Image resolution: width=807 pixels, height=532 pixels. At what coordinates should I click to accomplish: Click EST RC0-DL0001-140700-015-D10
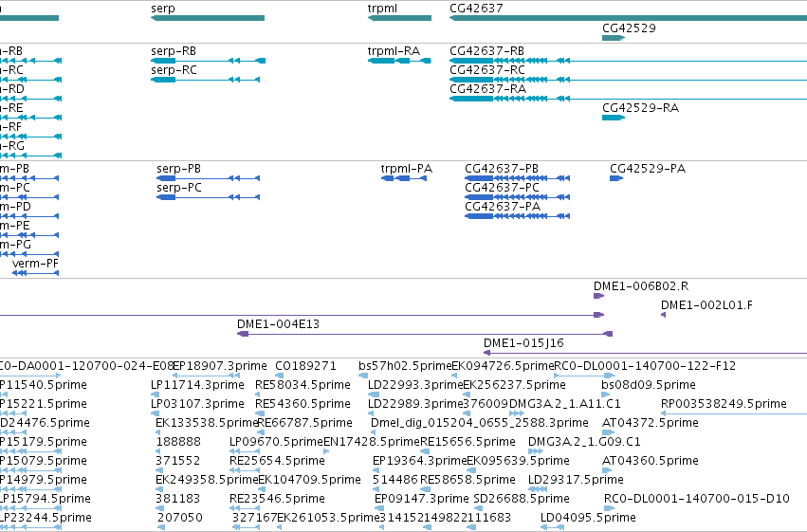click(x=609, y=509)
